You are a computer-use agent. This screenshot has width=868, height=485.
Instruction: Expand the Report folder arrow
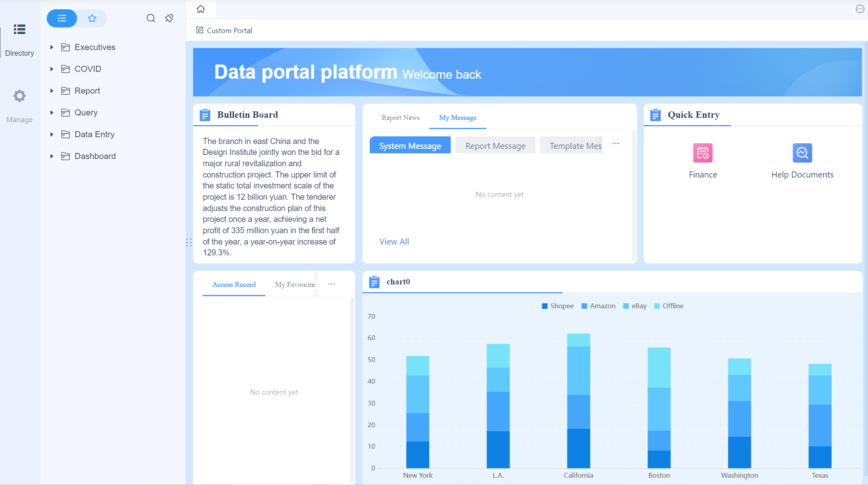pos(52,91)
